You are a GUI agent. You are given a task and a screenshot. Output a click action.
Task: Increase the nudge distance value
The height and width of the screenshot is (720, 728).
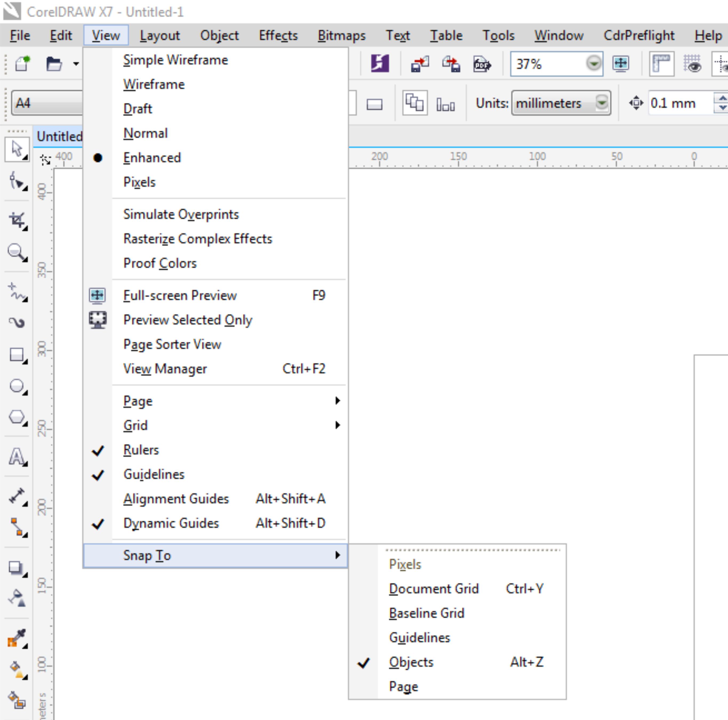(721, 98)
